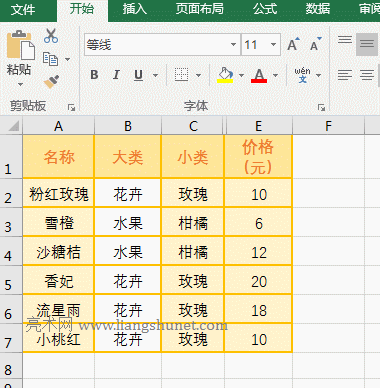
Task: Select the price cell showing 12
Action: pyautogui.click(x=259, y=251)
